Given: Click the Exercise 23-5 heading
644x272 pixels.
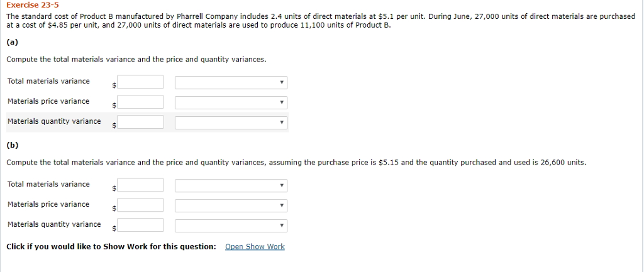Looking at the screenshot, I should click(x=32, y=4).
